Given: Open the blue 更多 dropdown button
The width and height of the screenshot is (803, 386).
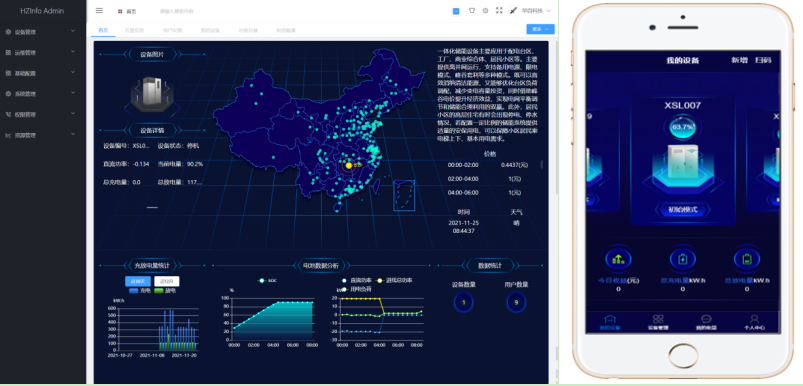Looking at the screenshot, I should click(540, 29).
